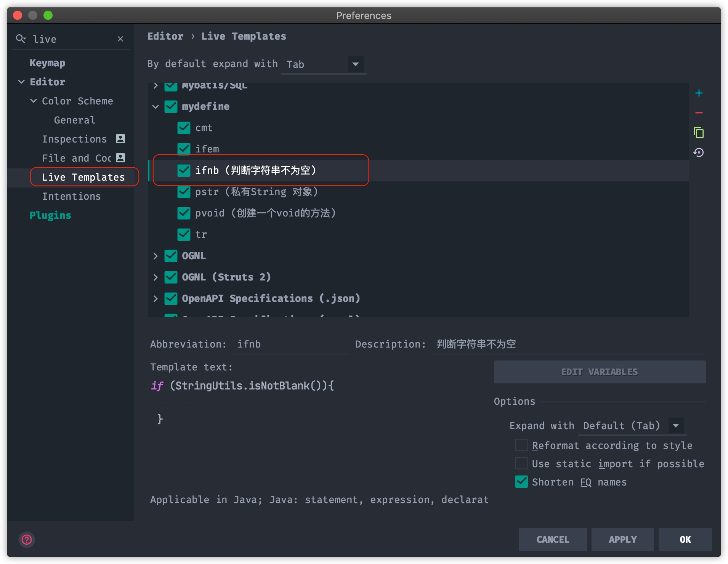Open Keymap settings page

click(47, 63)
